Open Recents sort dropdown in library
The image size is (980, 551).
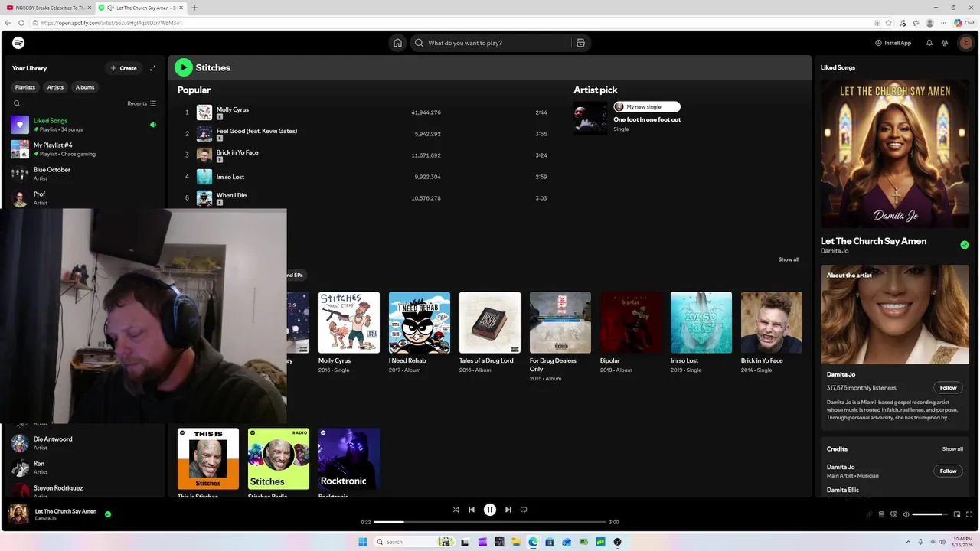coord(142,103)
